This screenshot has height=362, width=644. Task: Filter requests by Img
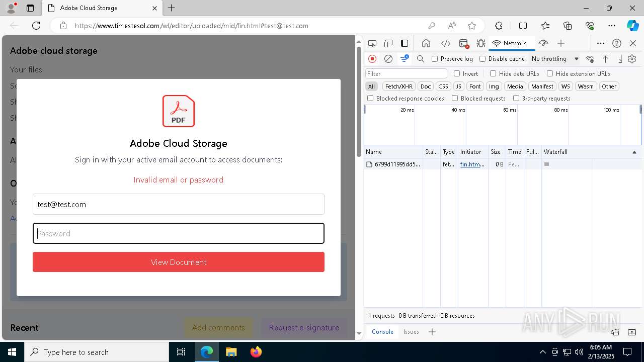tap(494, 86)
